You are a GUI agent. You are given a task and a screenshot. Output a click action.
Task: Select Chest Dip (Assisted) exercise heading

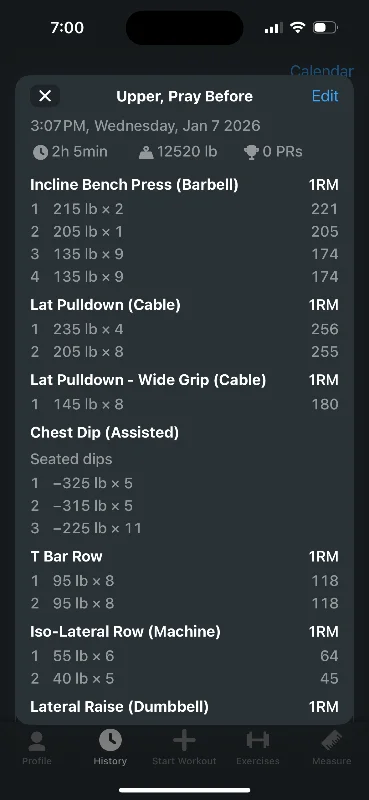click(105, 433)
